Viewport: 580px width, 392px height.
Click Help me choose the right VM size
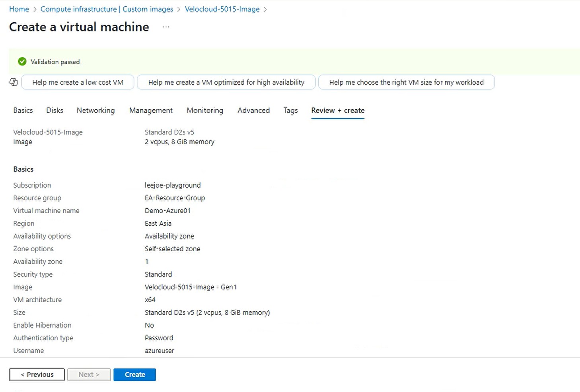pos(407,82)
